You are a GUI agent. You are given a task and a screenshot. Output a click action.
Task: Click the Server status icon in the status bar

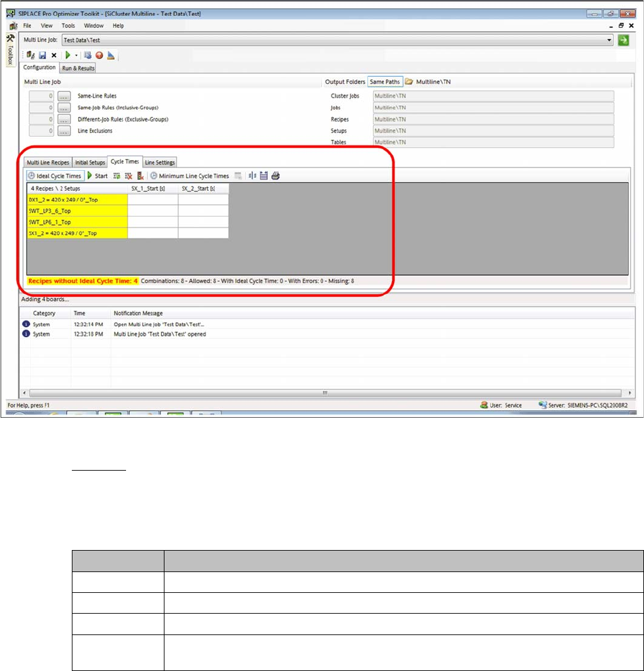(543, 405)
